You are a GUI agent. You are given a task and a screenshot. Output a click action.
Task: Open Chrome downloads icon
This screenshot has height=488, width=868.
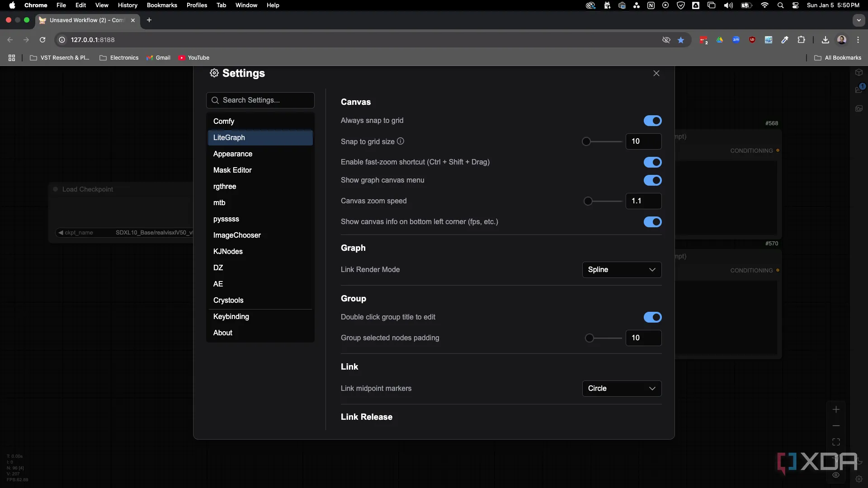tap(826, 40)
